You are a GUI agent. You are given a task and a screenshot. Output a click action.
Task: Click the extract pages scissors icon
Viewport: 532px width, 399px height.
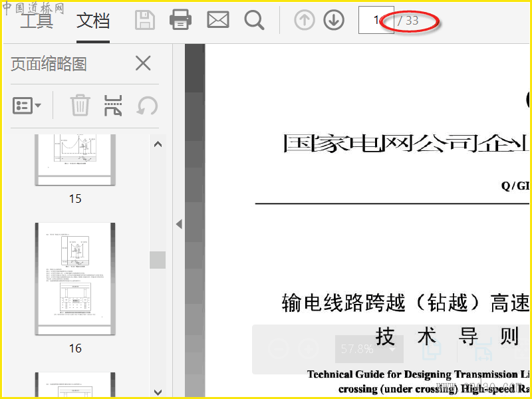click(113, 106)
